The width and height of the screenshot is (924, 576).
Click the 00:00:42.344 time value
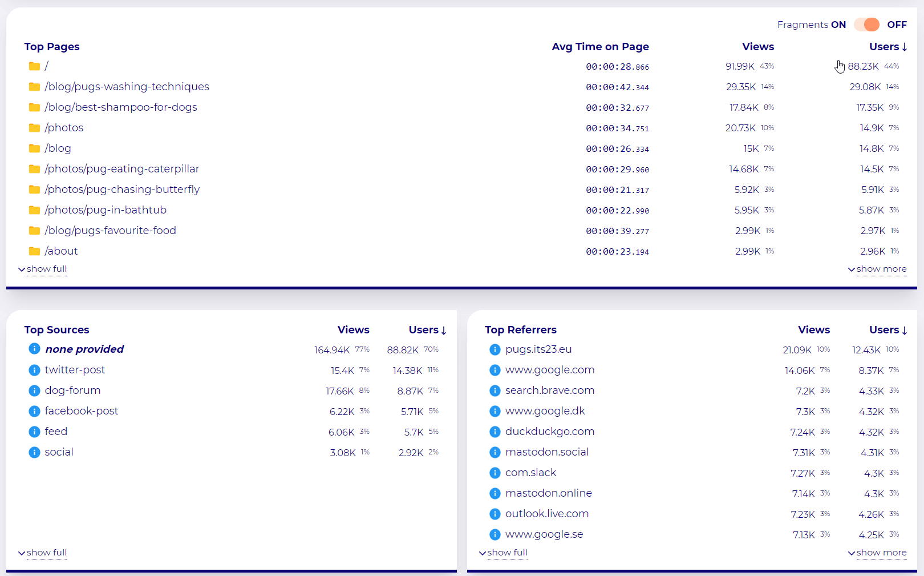tap(617, 87)
